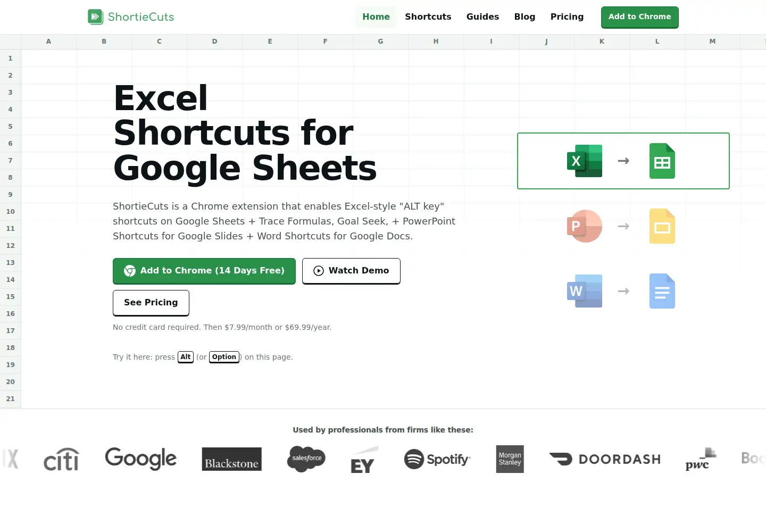Click the Excel icon
The image size is (766, 532).
click(x=585, y=161)
